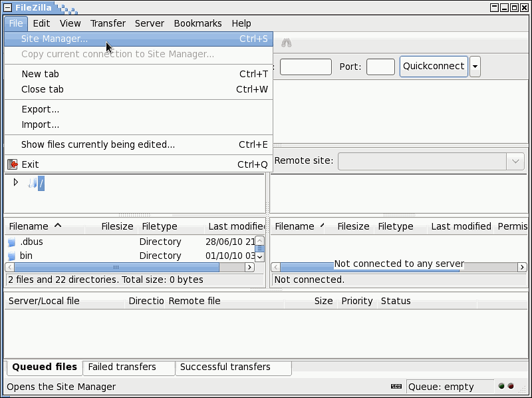This screenshot has height=398, width=532.
Task: Select the .dbus directory row
Action: (x=130, y=242)
